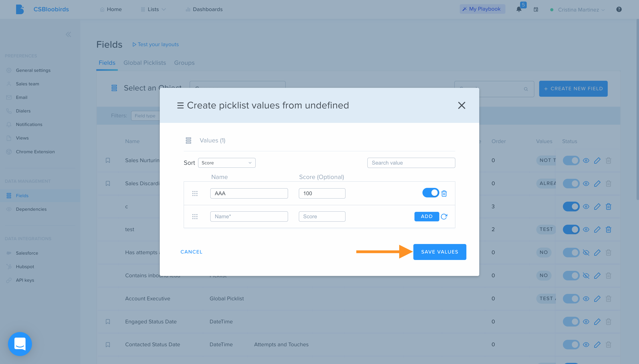Screen dimensions: 639x364
Task: Edit the test field with pencil icon
Action: tap(597, 230)
